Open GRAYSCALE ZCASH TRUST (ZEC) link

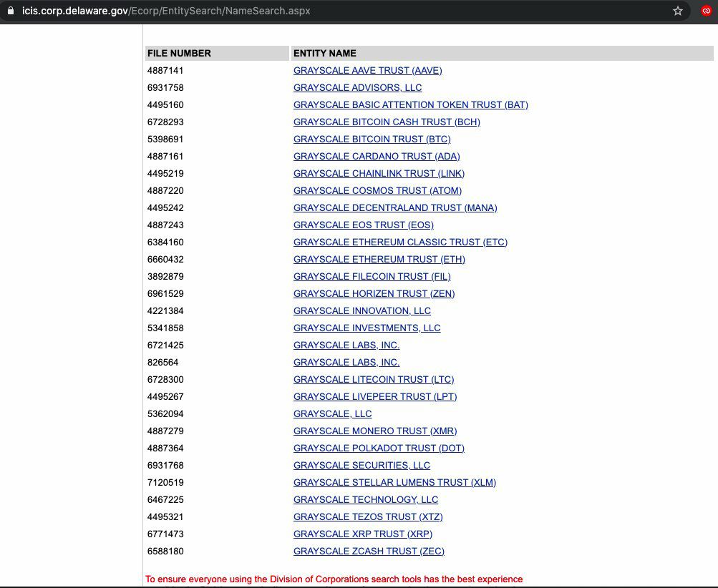369,551
